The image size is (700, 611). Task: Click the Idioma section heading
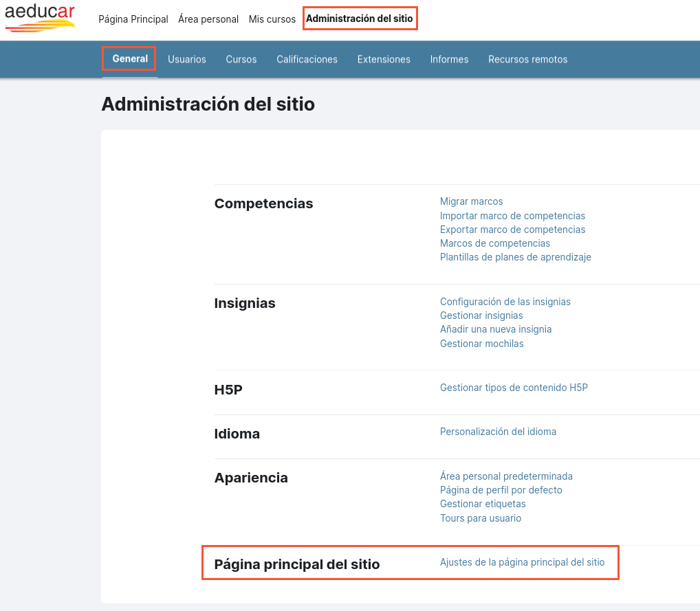click(x=237, y=434)
